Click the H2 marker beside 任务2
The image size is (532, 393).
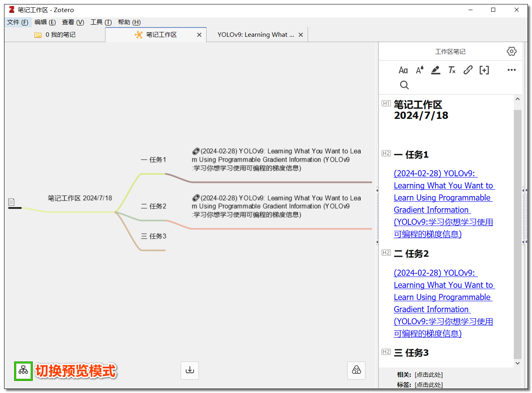(386, 252)
